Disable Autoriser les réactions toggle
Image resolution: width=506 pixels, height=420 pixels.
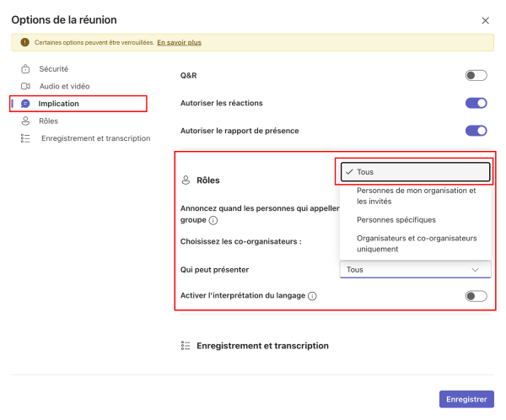point(476,103)
